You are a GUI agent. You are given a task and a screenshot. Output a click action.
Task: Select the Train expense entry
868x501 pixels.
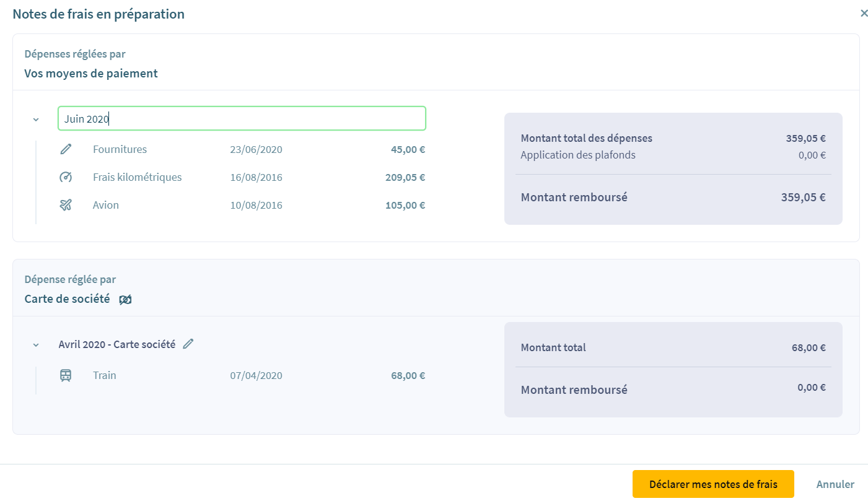(x=105, y=375)
